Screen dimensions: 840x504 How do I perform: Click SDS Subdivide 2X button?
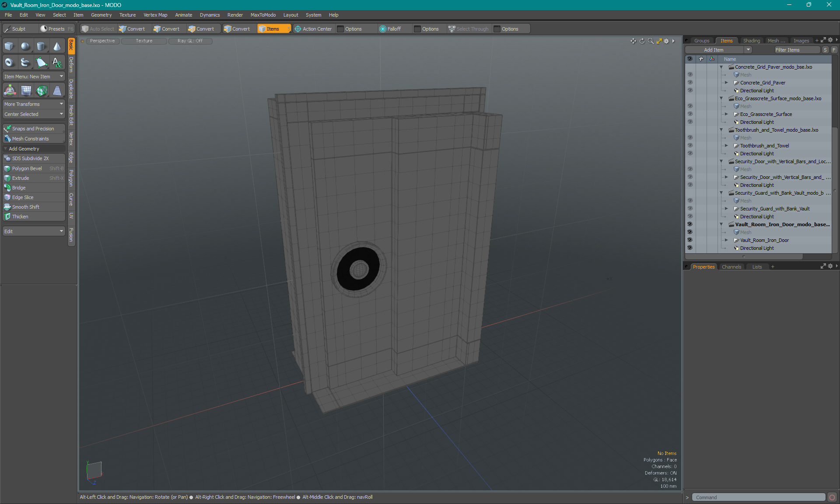34,158
